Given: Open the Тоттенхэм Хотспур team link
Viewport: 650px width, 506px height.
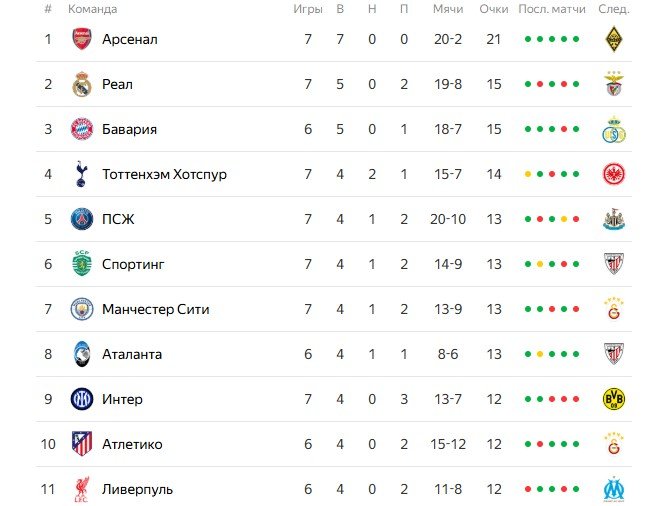Looking at the screenshot, I should 164,174.
